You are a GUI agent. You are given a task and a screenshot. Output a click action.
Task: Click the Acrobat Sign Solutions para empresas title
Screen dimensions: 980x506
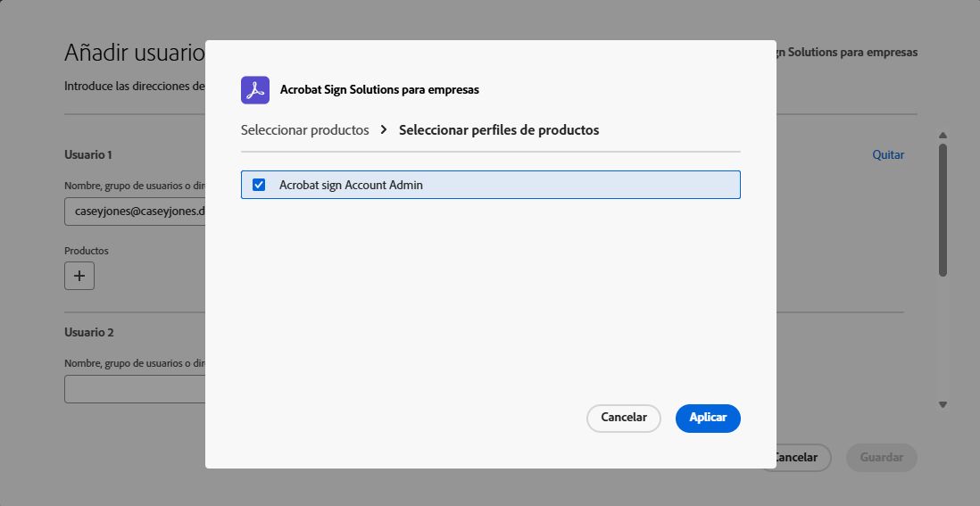pos(379,90)
